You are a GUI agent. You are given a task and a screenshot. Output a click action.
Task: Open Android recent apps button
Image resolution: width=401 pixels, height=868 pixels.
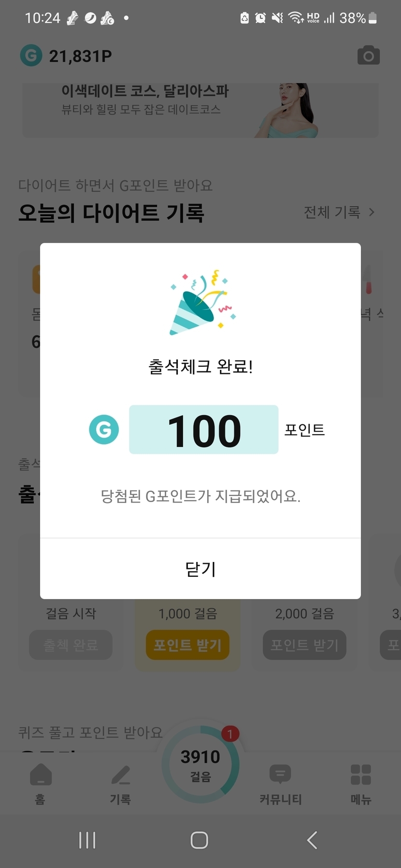pyautogui.click(x=87, y=840)
